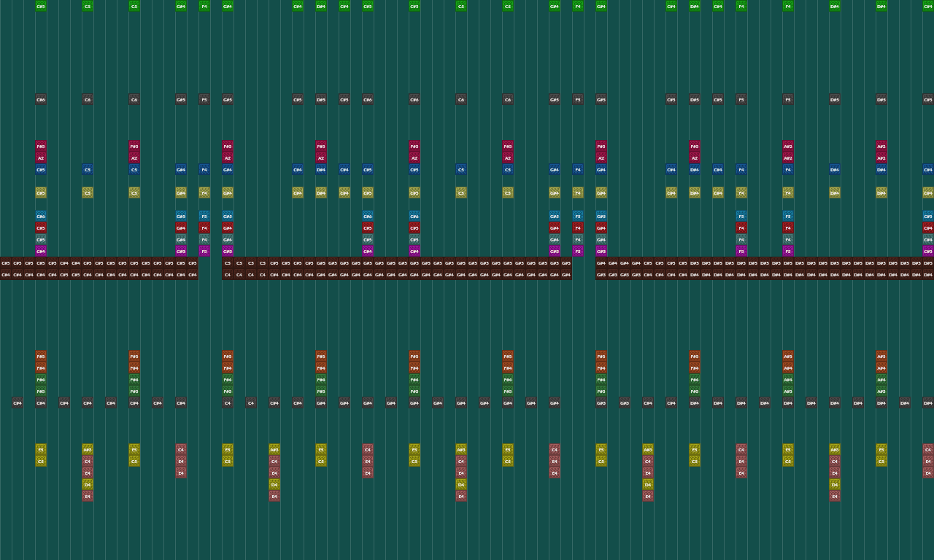
Task: Select the leftmost C5 in the upper brown row
Action: (x=228, y=262)
